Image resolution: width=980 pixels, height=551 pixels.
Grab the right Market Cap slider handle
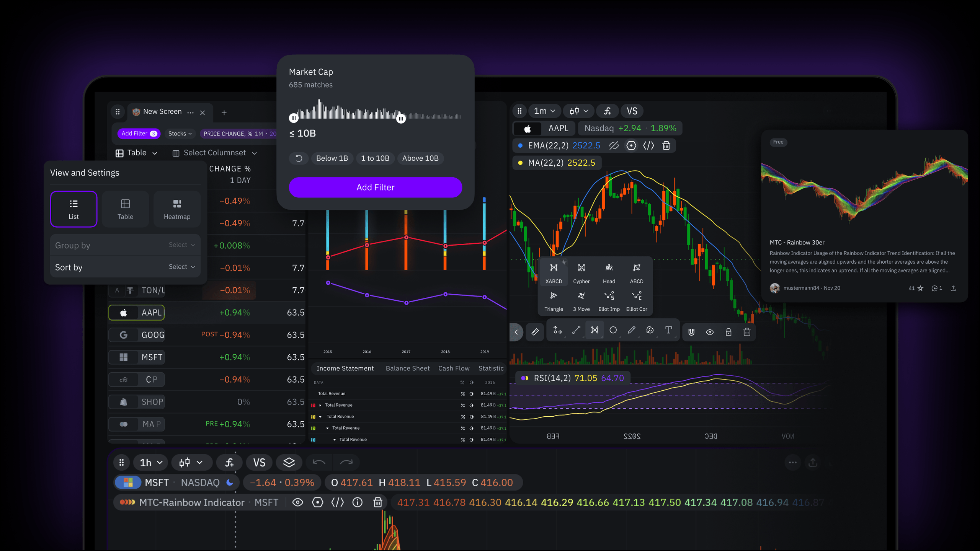click(400, 119)
